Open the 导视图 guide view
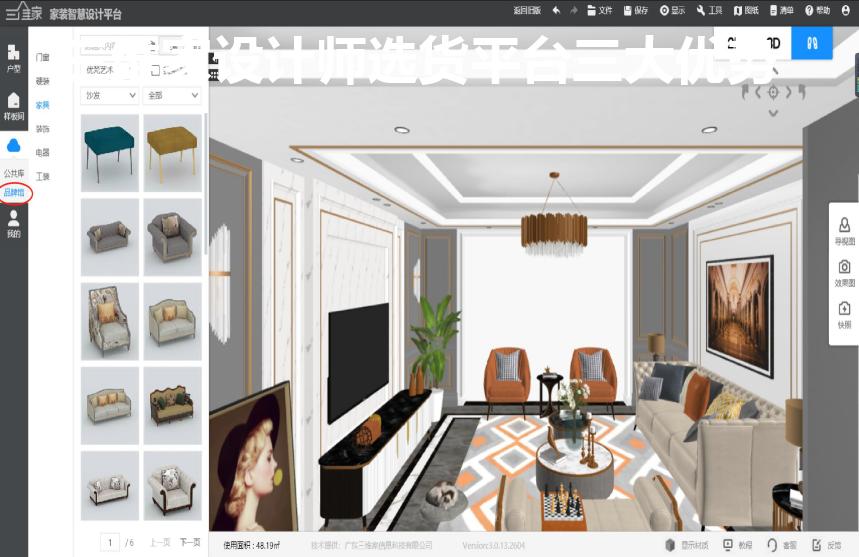 click(844, 231)
